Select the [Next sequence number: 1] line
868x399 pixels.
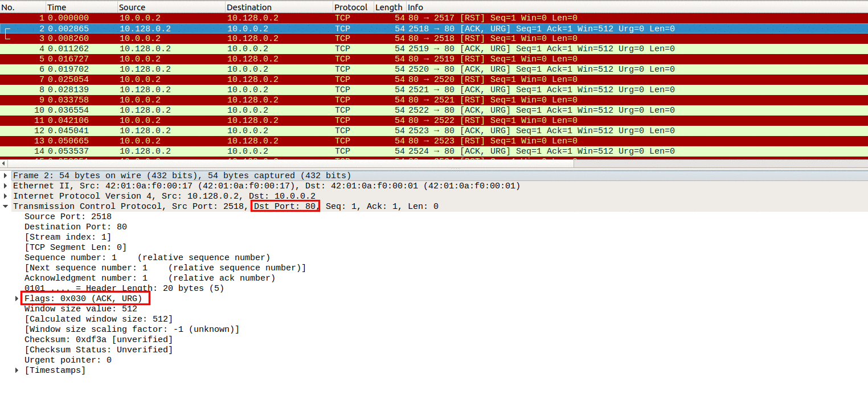(x=165, y=268)
